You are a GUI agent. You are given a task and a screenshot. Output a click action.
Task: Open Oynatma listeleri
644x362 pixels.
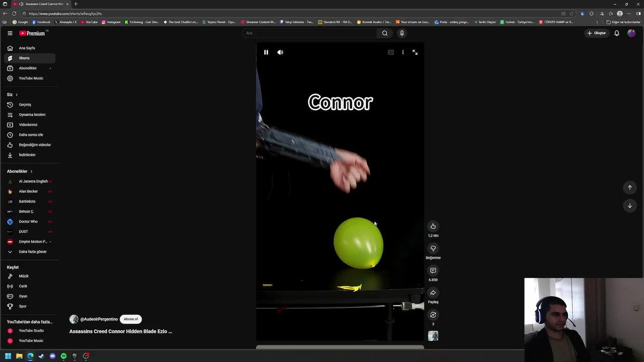30,115
